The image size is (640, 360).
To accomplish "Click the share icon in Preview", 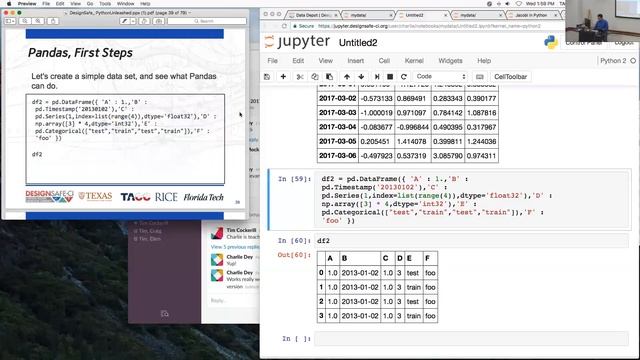I will (53, 21).
